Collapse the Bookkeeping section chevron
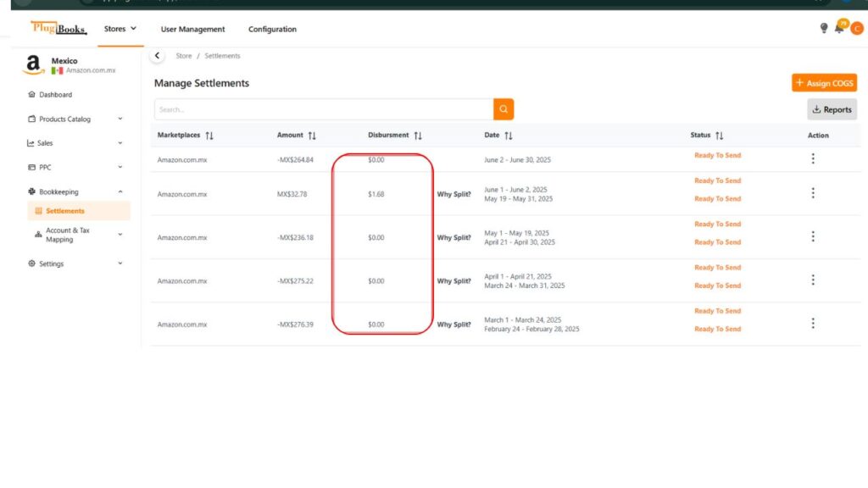 pos(120,192)
